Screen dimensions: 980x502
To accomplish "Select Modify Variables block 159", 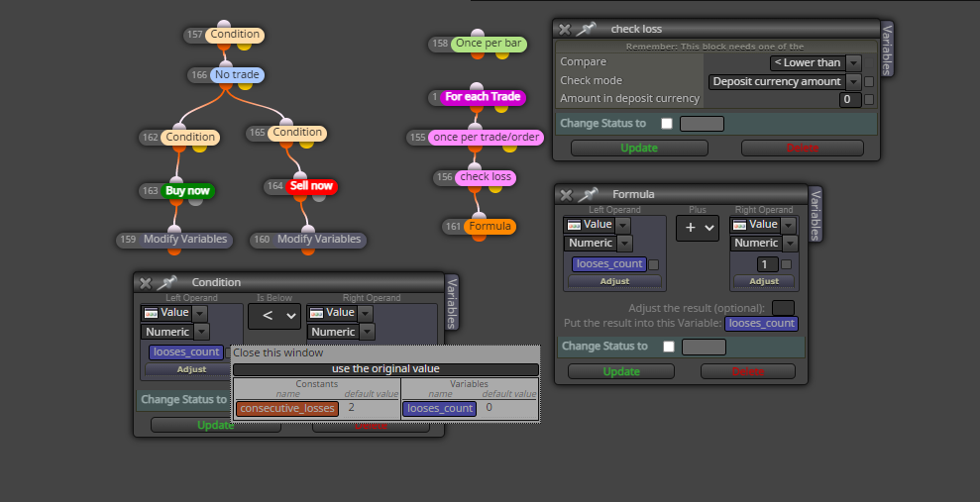I will (x=185, y=240).
